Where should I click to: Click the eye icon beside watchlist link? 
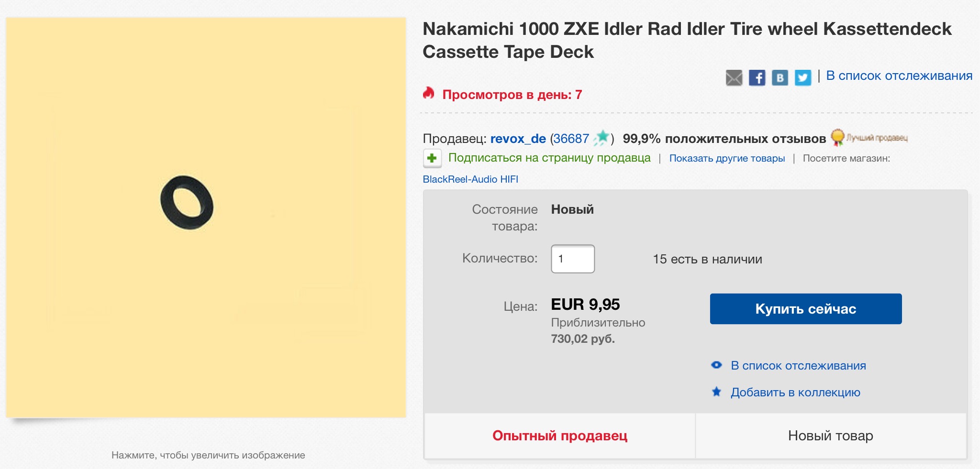(716, 365)
